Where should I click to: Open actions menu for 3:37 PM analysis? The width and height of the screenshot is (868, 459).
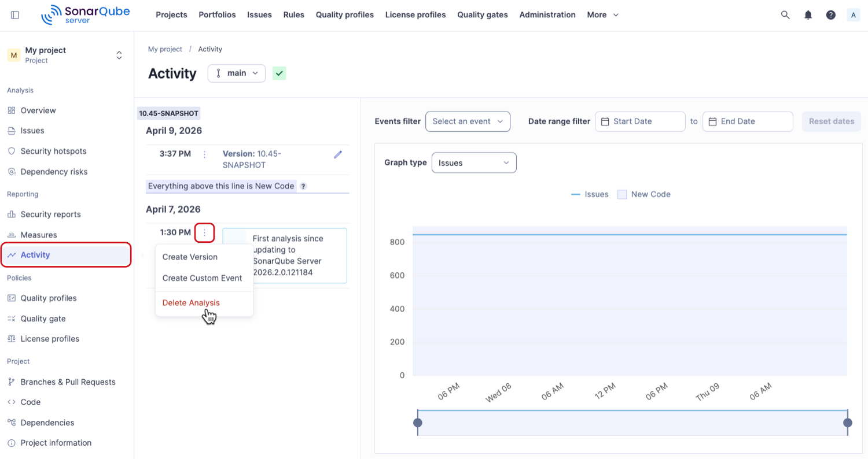coord(204,154)
